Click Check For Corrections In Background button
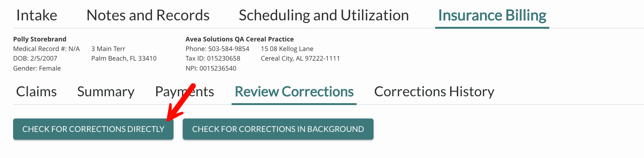The height and width of the screenshot is (158, 644). [278, 129]
